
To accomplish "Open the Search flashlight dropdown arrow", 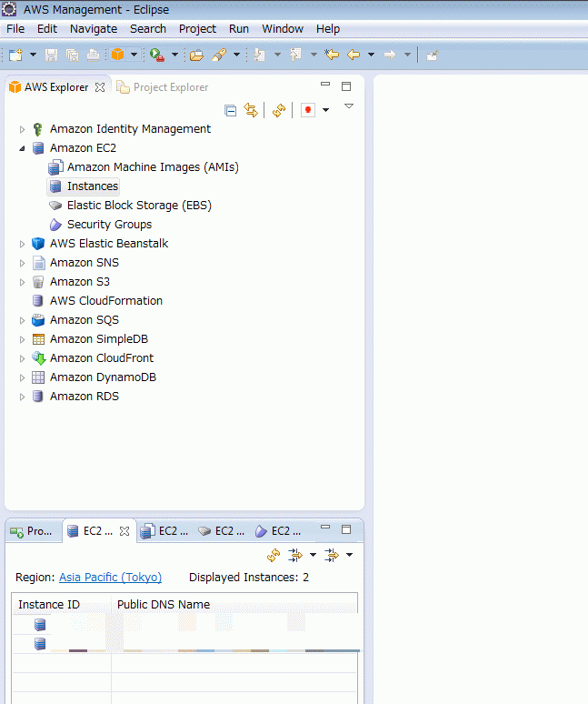I will 236,55.
